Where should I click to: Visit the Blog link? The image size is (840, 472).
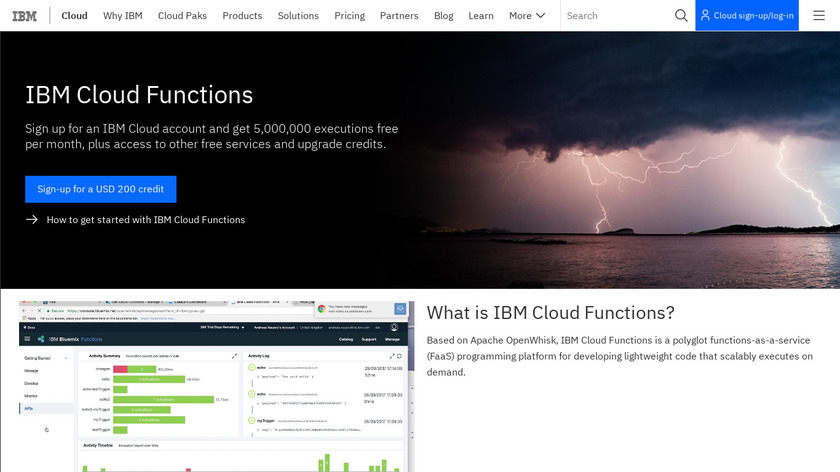pyautogui.click(x=443, y=16)
